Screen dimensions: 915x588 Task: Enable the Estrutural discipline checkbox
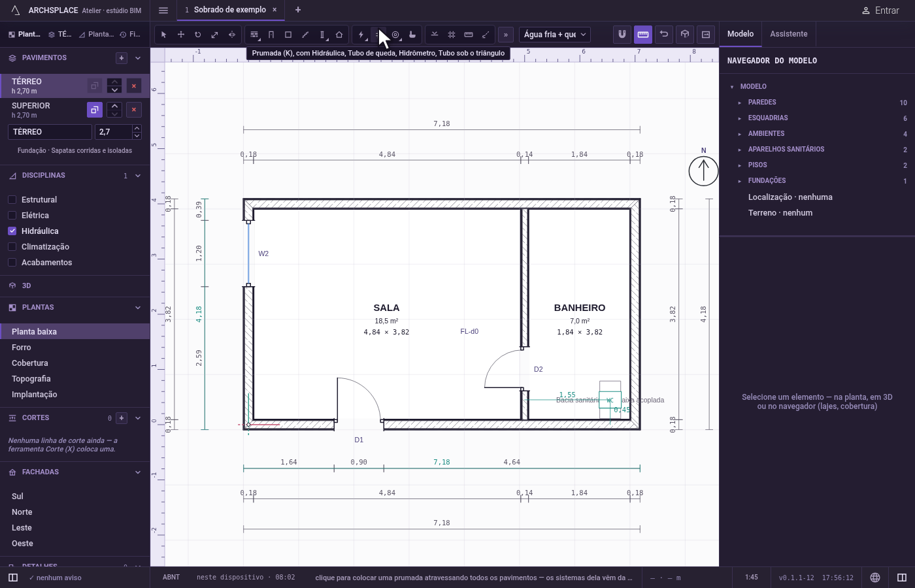click(x=12, y=200)
